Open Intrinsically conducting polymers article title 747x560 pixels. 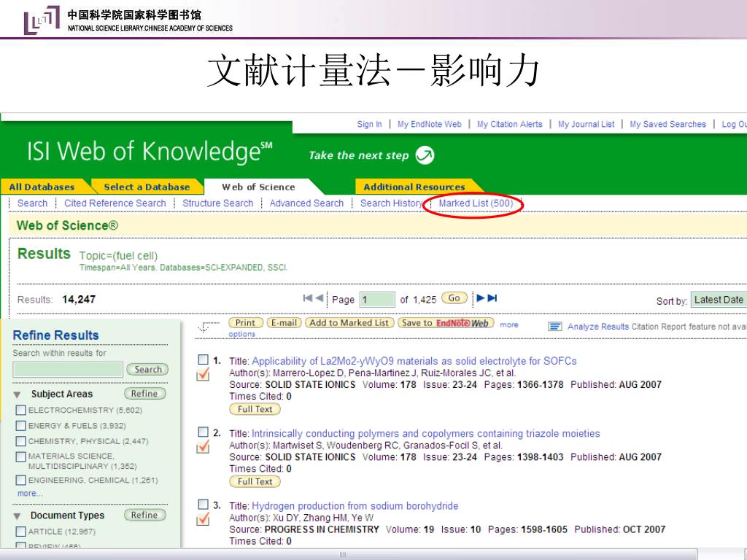425,434
